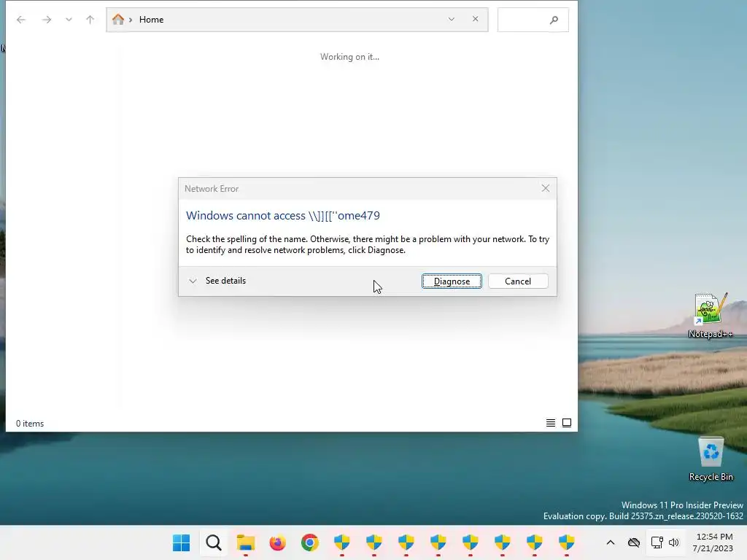Expand address bar history dropdown

(451, 20)
